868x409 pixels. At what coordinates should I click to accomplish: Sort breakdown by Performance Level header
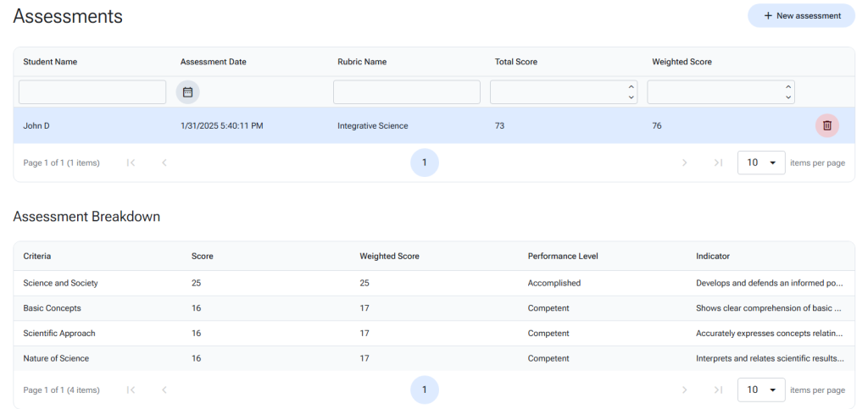point(563,256)
